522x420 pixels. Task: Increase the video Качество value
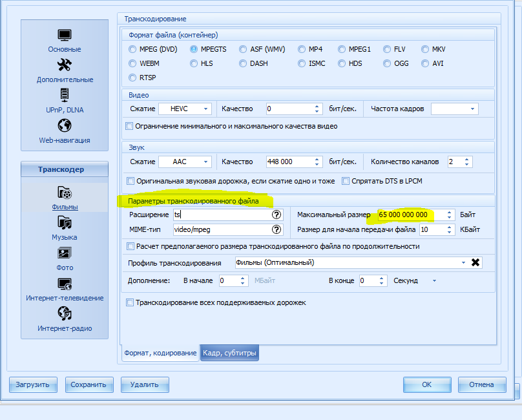pyautogui.click(x=317, y=106)
